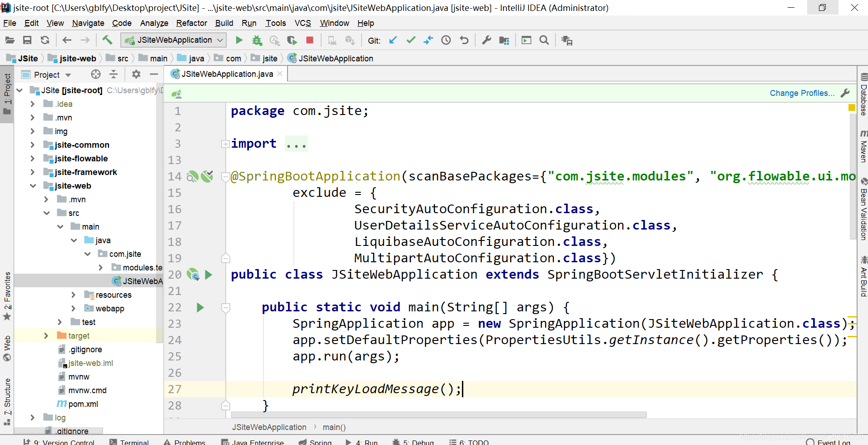The width and height of the screenshot is (868, 445).
Task: Collapse all nodes in Project panel
Action: (114, 74)
